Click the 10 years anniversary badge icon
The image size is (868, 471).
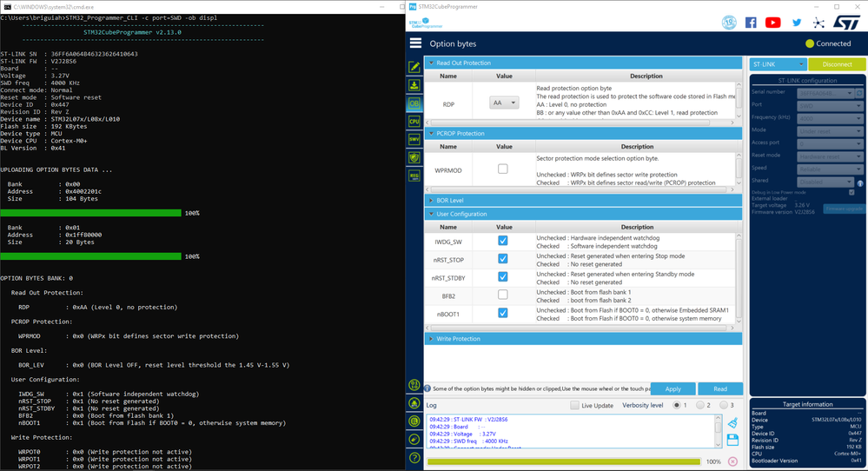click(x=729, y=23)
